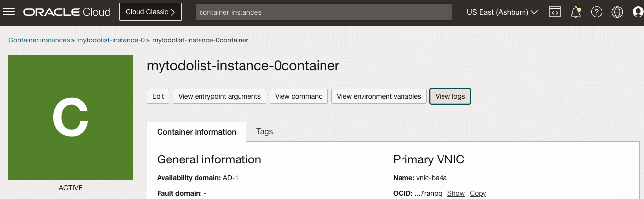
Task: Click the Oracle Cloud logo
Action: point(67,12)
